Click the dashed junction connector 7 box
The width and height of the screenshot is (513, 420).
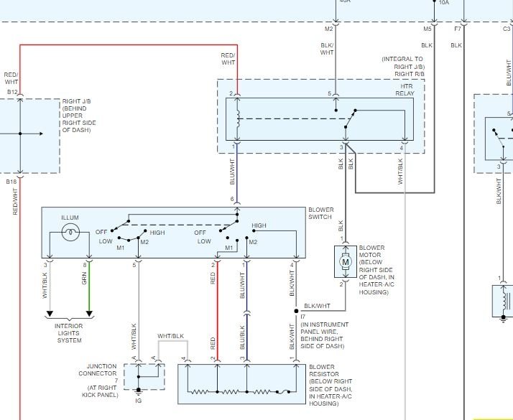pyautogui.click(x=144, y=376)
